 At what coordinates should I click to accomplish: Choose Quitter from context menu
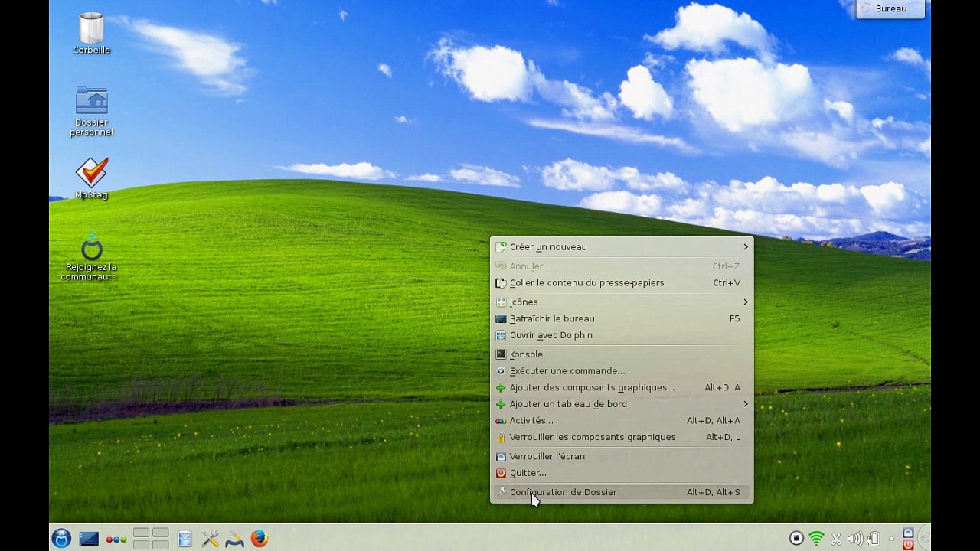[x=621, y=473]
